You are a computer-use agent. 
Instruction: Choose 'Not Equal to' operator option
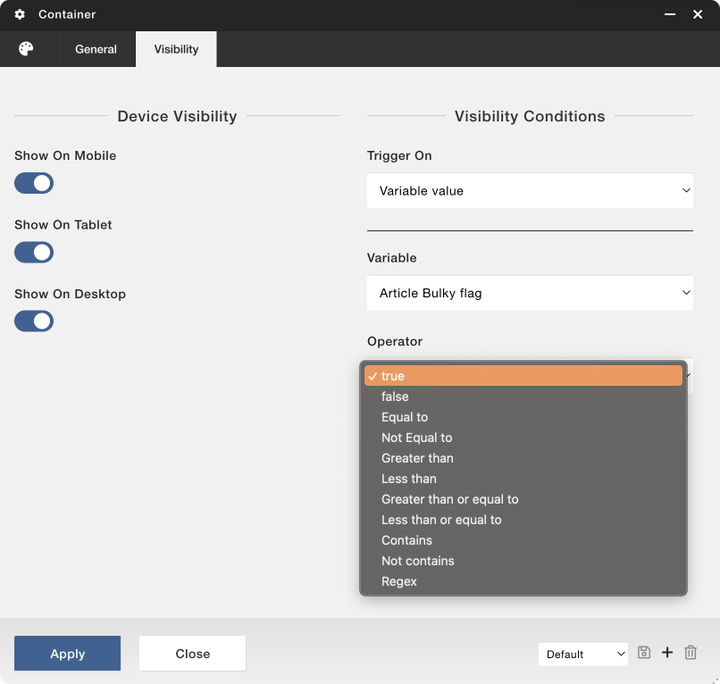(x=416, y=438)
